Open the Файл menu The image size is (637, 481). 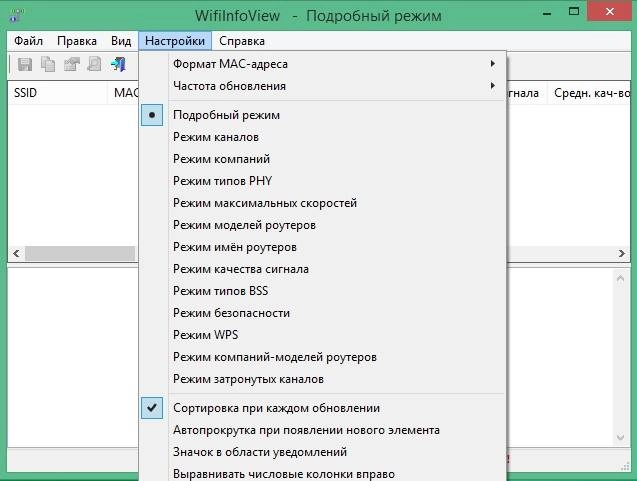[x=28, y=41]
